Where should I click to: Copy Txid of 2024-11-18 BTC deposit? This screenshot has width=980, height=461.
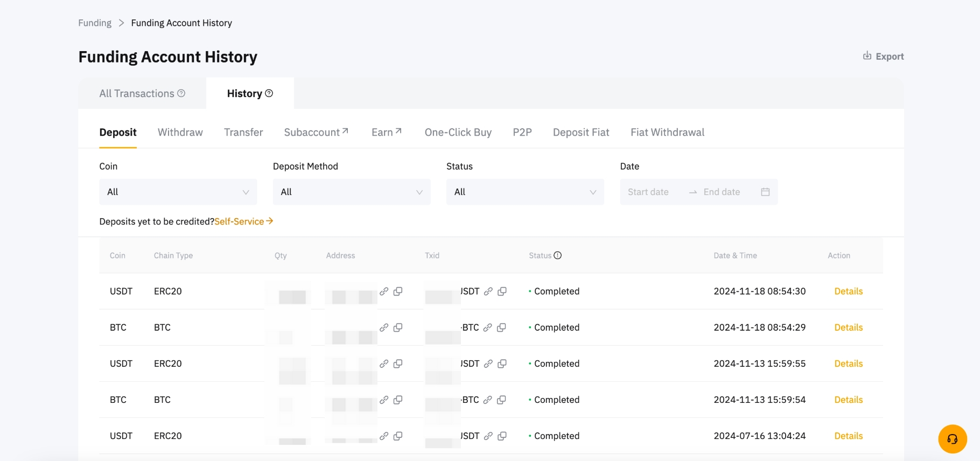[x=501, y=327]
